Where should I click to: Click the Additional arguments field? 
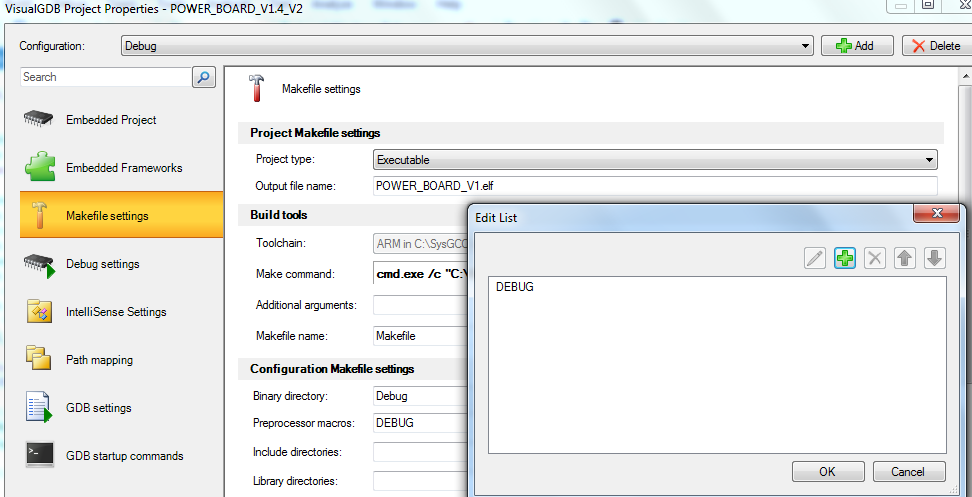pos(420,305)
